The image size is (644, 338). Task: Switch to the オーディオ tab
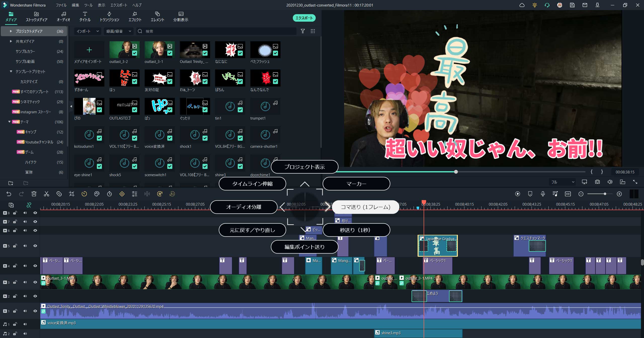click(63, 17)
